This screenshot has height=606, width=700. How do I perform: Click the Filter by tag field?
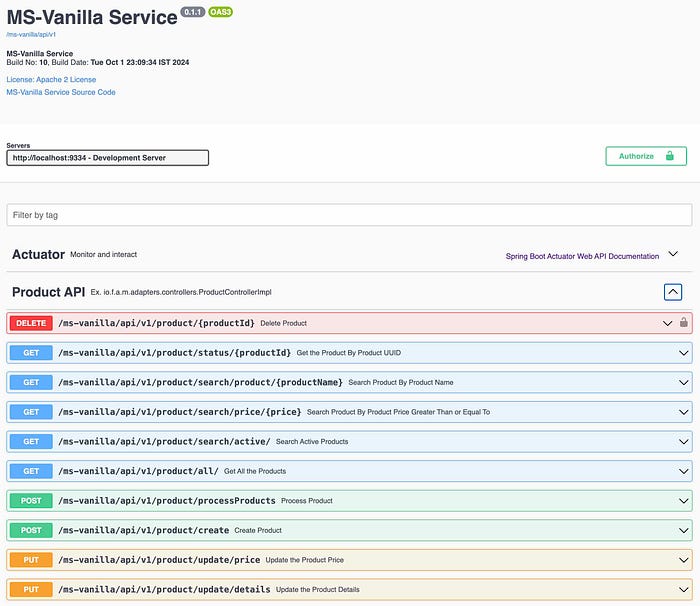[x=349, y=215]
